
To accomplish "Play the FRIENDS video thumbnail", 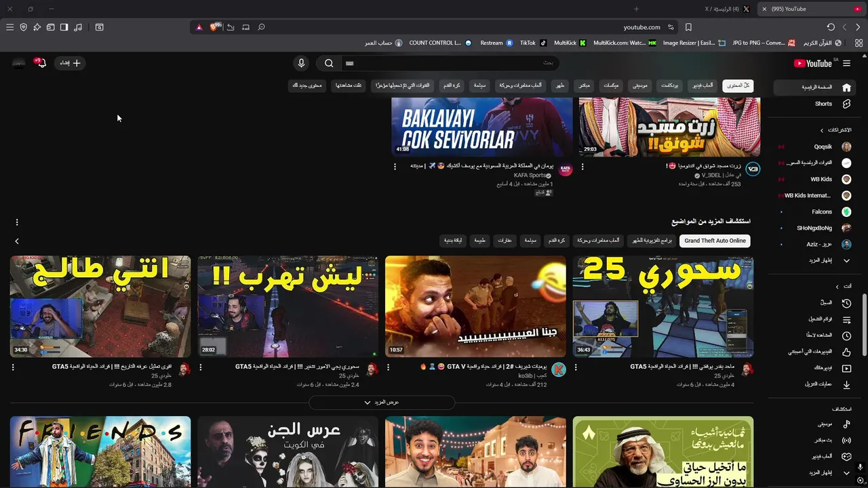I will pos(100,452).
